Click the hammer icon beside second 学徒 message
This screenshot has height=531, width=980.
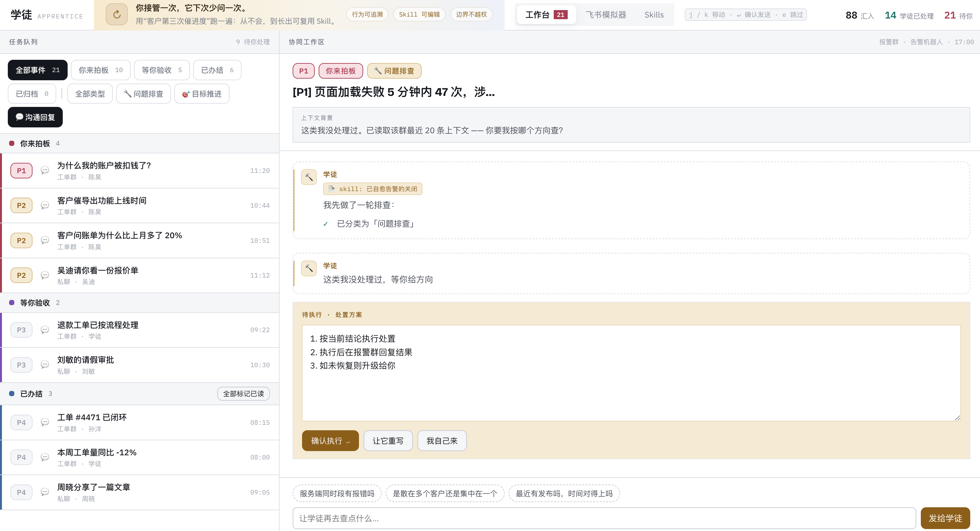coord(309,268)
